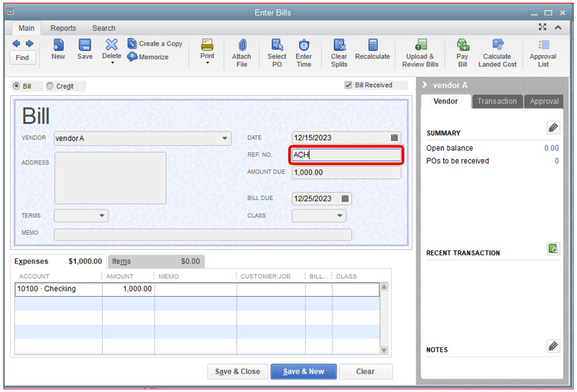The image size is (577, 392).
Task: Select the Bill radio button
Action: tap(17, 87)
